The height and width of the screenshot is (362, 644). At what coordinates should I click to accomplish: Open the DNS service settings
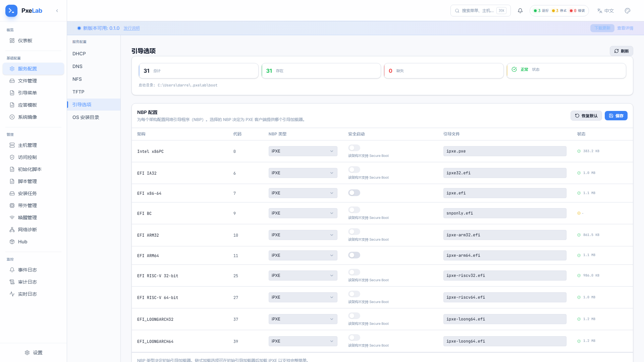pyautogui.click(x=94, y=66)
